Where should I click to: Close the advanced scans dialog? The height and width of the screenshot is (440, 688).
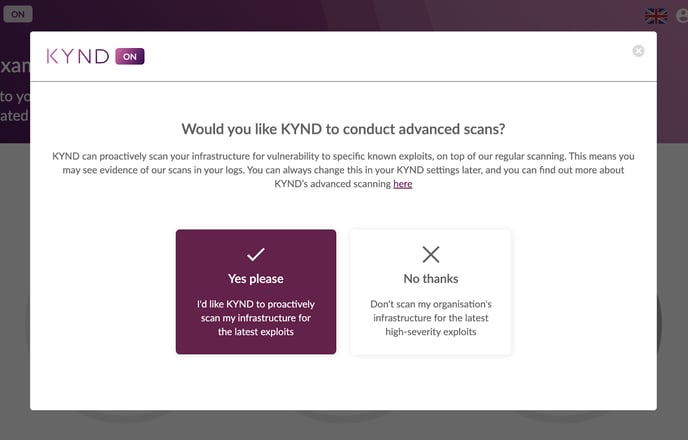click(638, 51)
